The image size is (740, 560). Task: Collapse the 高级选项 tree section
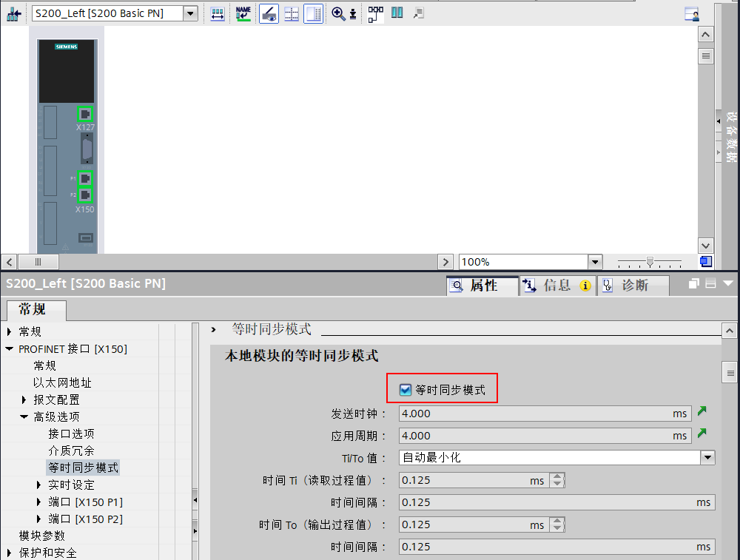(x=24, y=416)
